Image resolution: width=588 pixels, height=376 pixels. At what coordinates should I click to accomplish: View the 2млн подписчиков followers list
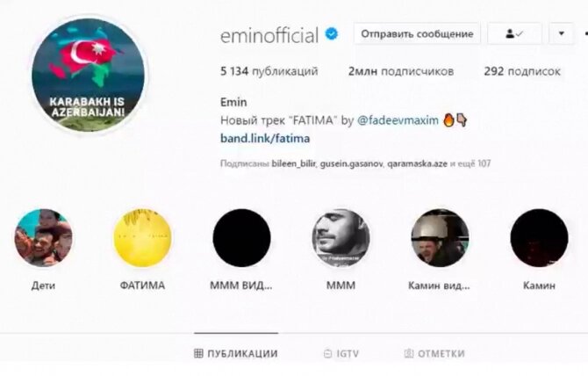[401, 71]
